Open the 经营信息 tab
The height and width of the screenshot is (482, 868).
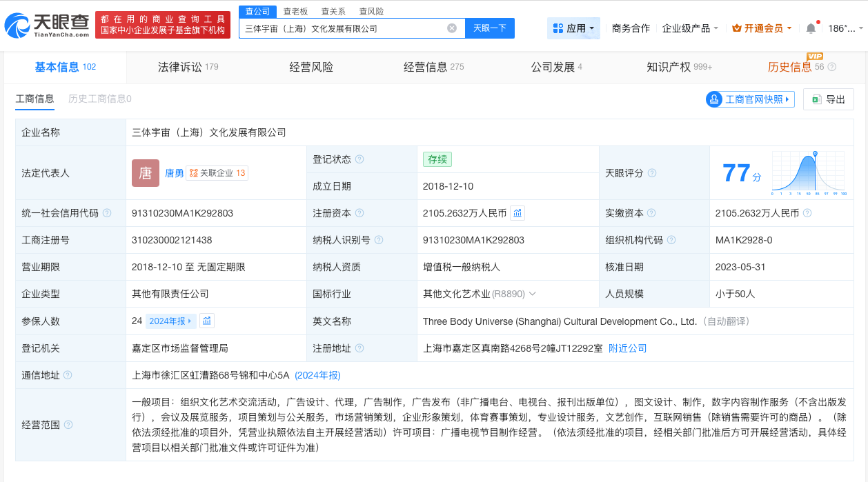click(x=433, y=67)
